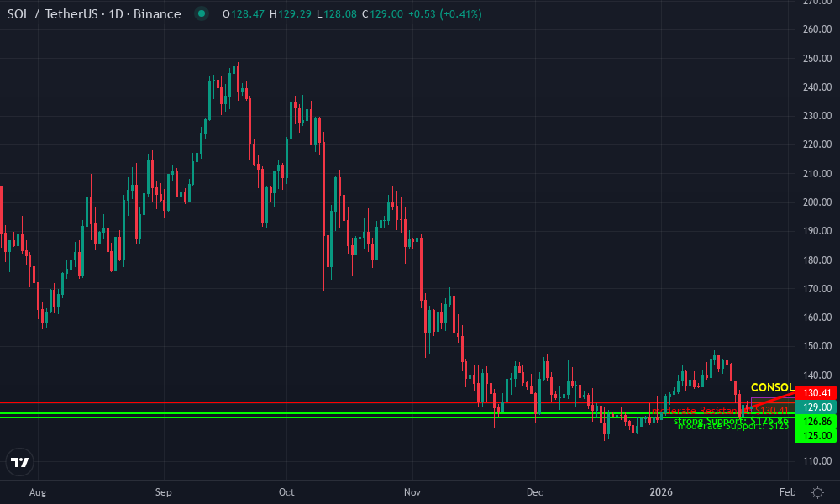This screenshot has width=840, height=504.
Task: Click the Sep label on time axis
Action: click(164, 492)
